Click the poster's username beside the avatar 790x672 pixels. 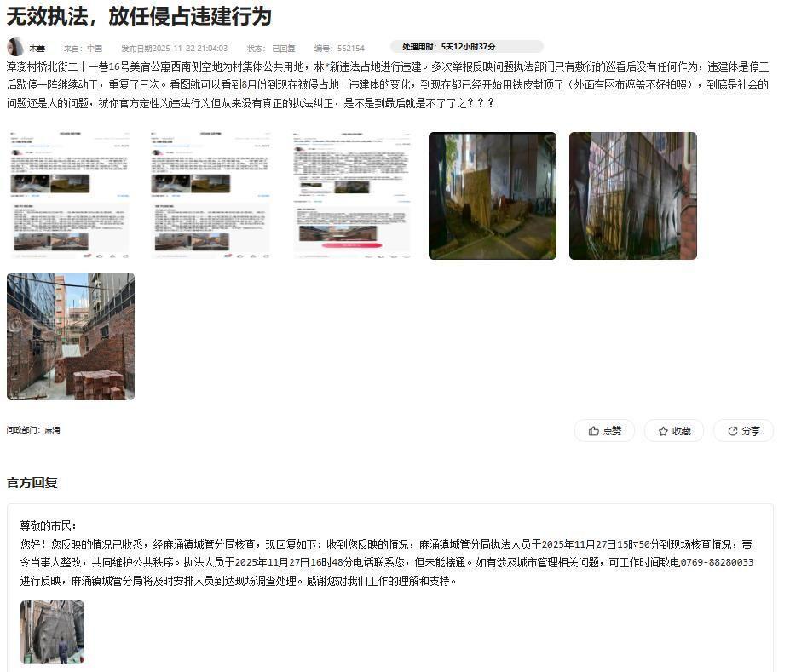(x=37, y=49)
